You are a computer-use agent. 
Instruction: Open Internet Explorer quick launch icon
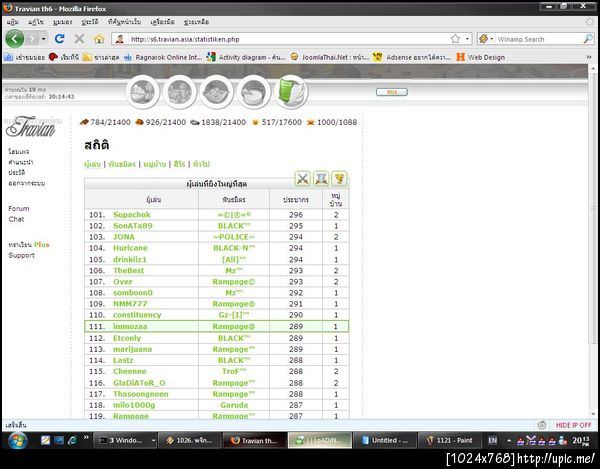pos(72,441)
